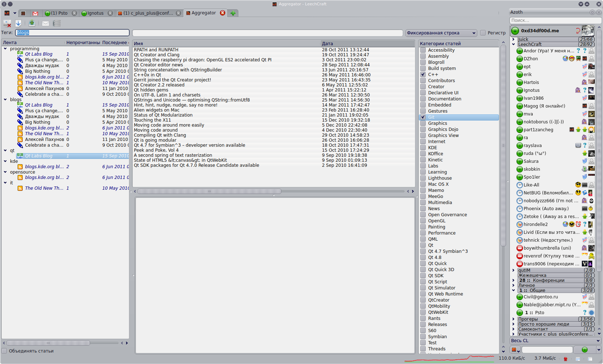Click away icon beside Like-All contact
This screenshot has height=364, width=603.
519,185
